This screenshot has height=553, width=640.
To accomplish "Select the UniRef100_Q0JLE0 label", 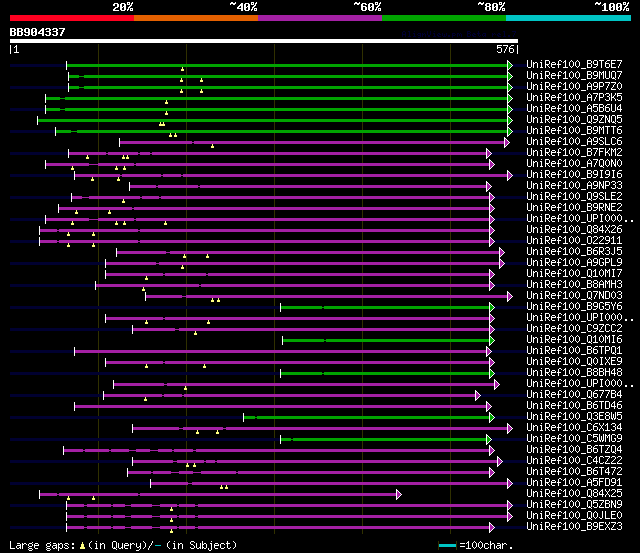I will pyautogui.click(x=574, y=516).
